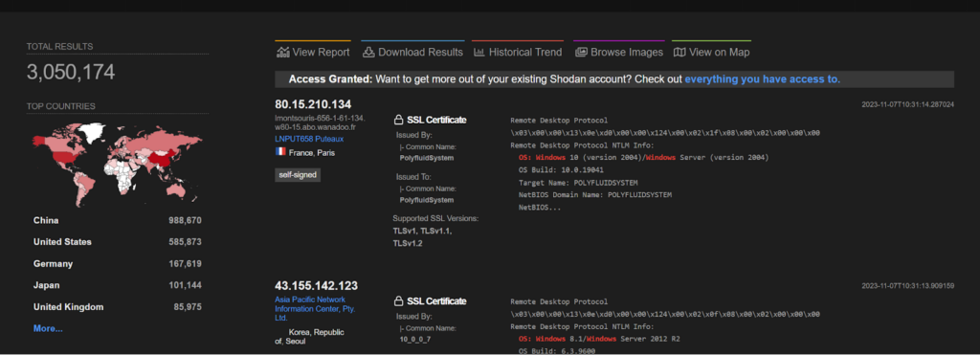Click the United Kingdom count 85,975

pos(188,307)
